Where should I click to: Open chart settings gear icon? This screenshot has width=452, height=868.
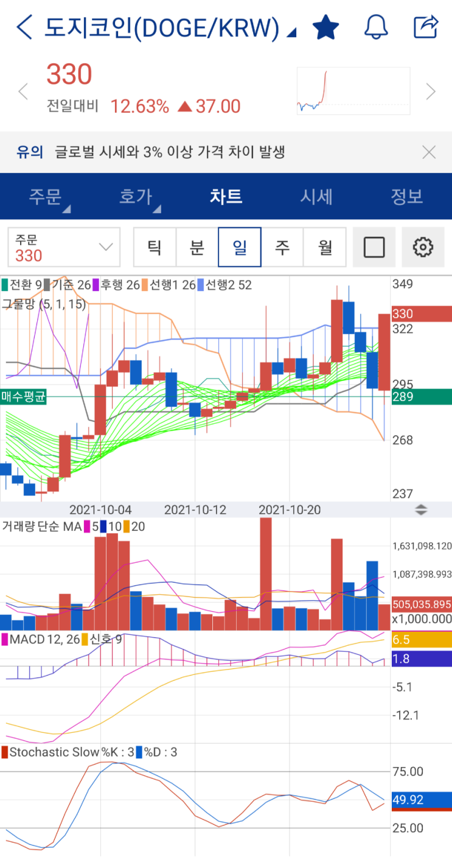423,247
